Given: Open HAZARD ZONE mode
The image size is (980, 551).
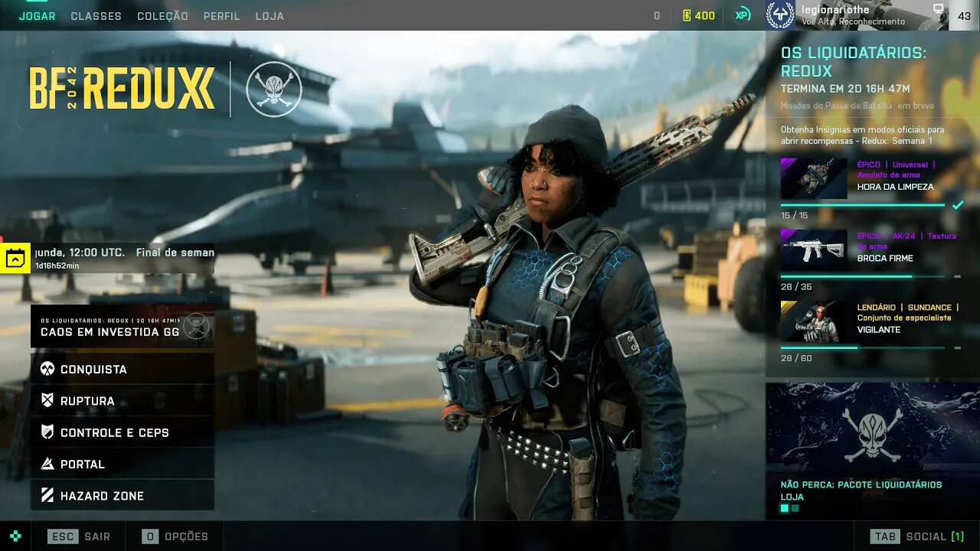Looking at the screenshot, I should [x=122, y=495].
